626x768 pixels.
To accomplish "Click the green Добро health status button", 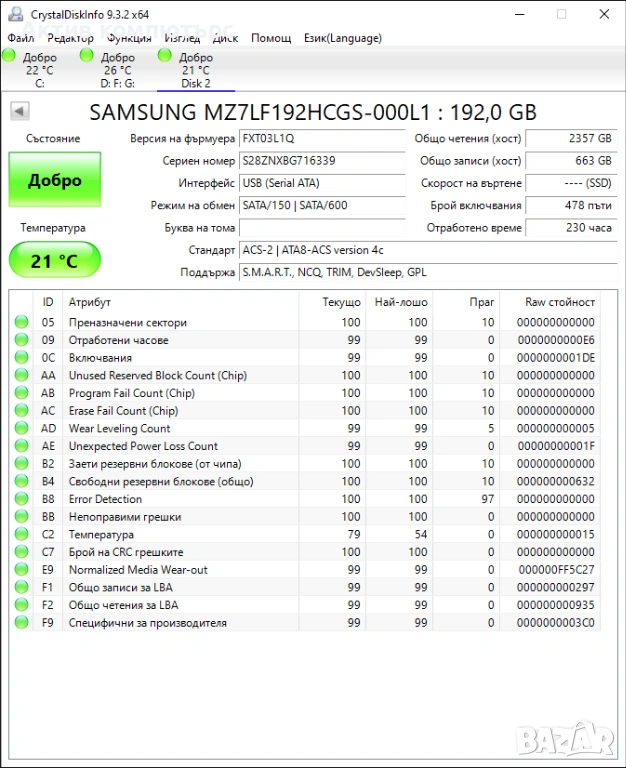I will (x=55, y=181).
